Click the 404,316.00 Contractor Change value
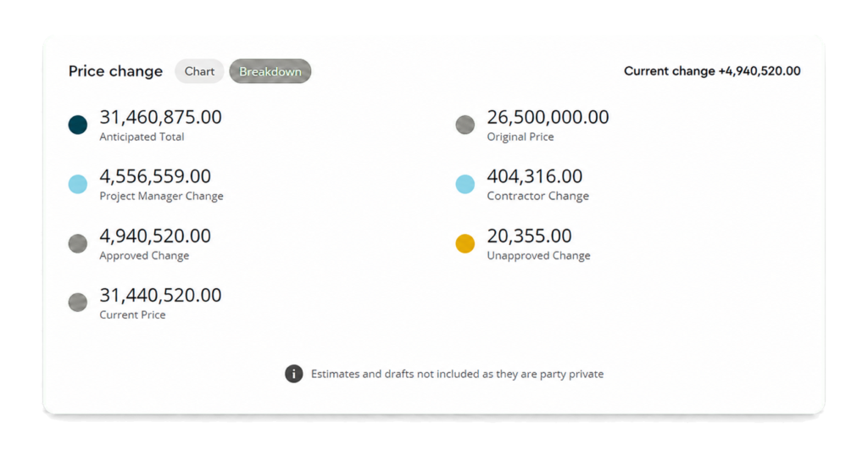The image size is (868, 456). (x=535, y=176)
